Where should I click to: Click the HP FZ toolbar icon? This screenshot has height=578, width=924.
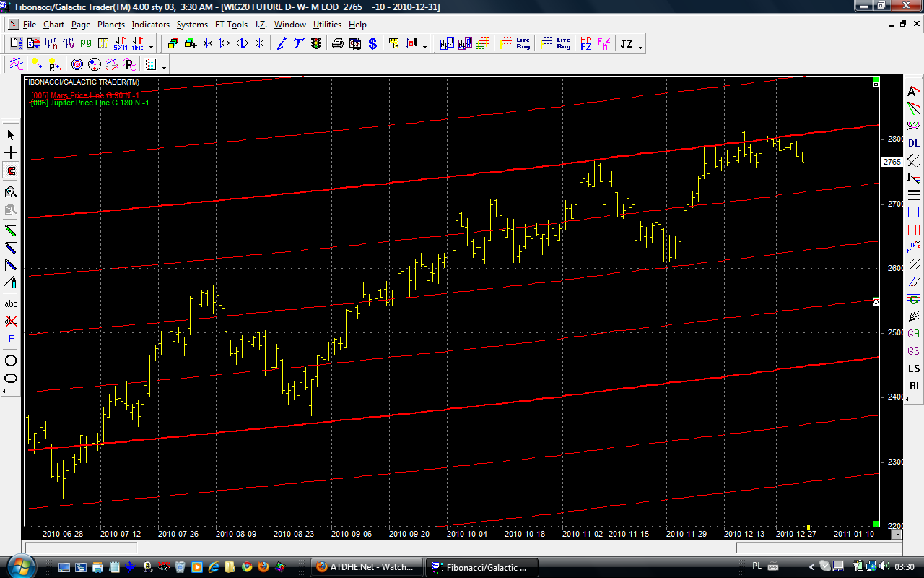pos(585,44)
